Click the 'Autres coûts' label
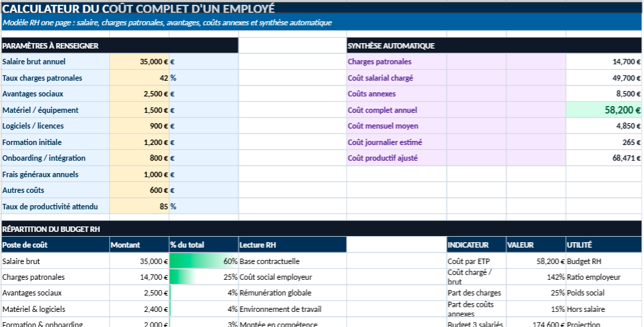644x327 pixels. point(23,190)
